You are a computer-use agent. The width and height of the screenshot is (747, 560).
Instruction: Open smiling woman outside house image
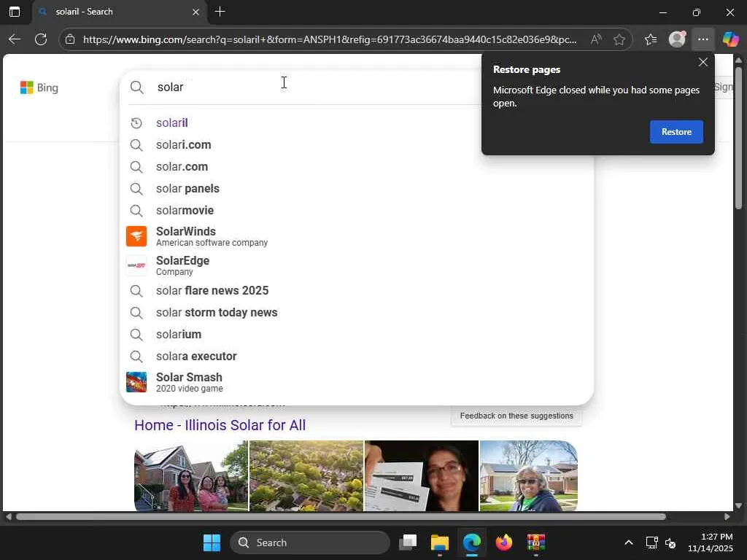[529, 475]
